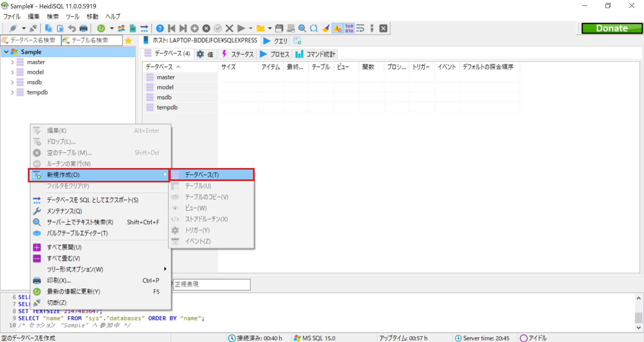Choose データベースを SQL としてエクスポート(S)
The width and height of the screenshot is (644, 342).
pos(99,200)
